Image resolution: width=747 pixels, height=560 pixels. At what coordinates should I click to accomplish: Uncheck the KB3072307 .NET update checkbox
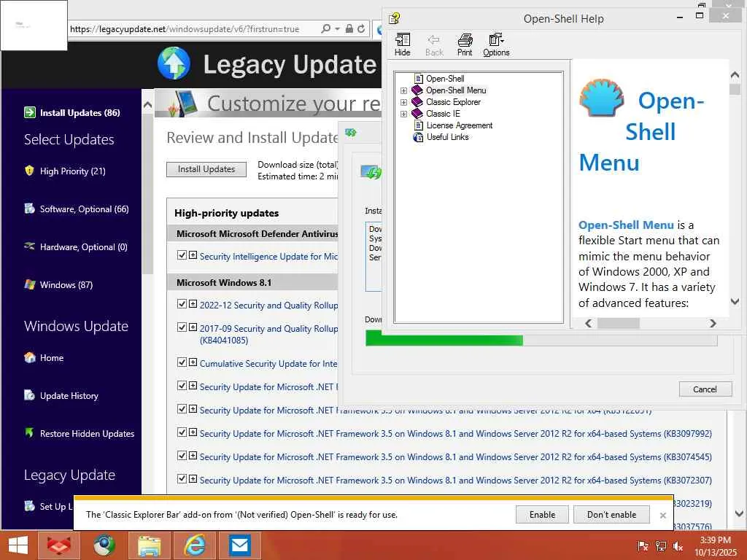(x=182, y=478)
